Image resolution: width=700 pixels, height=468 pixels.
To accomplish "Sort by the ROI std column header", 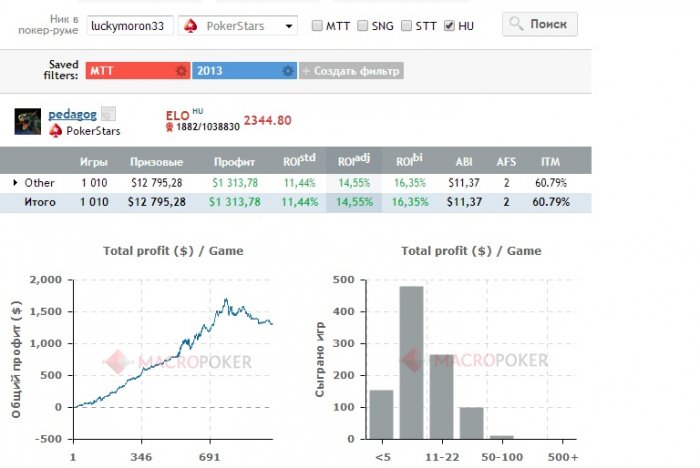I will (x=299, y=160).
